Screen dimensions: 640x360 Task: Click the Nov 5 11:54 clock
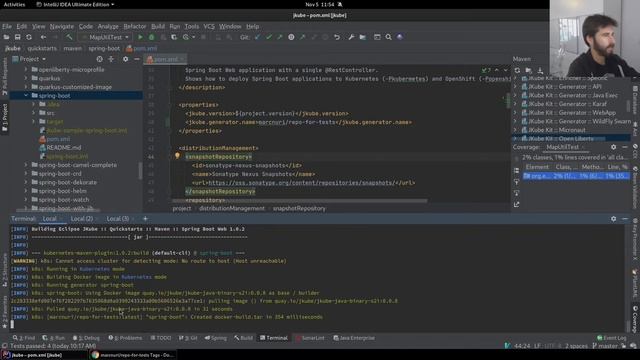click(320, 4)
